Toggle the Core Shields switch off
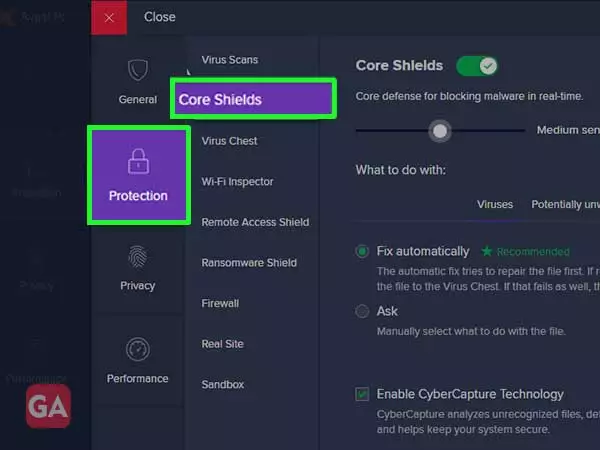Screen dimensions: 600x450 pyautogui.click(x=477, y=66)
